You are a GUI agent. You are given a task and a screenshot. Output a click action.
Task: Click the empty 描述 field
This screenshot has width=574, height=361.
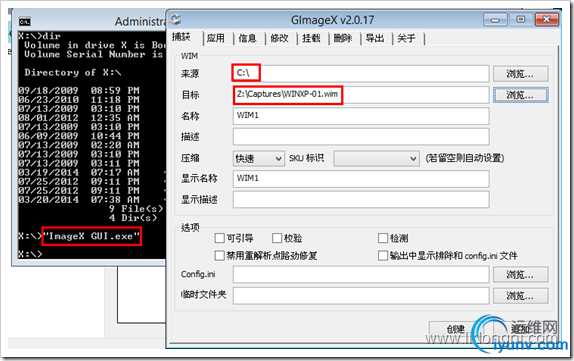(x=361, y=137)
